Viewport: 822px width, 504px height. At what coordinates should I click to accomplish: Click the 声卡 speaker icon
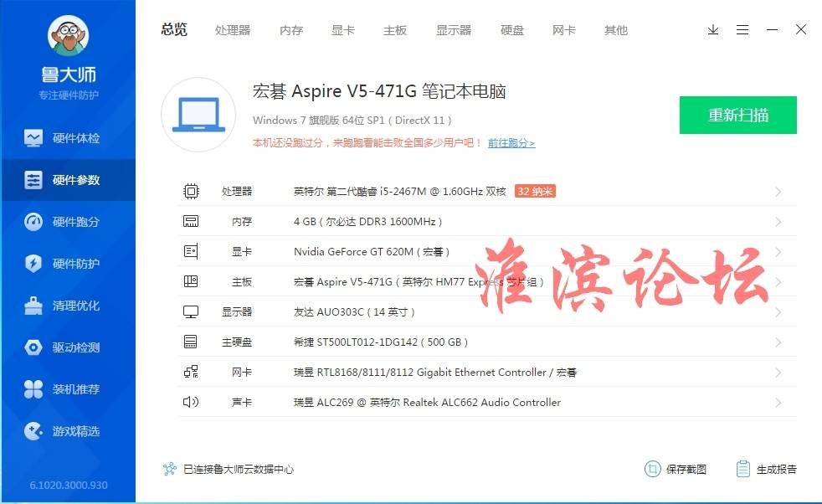click(x=191, y=402)
